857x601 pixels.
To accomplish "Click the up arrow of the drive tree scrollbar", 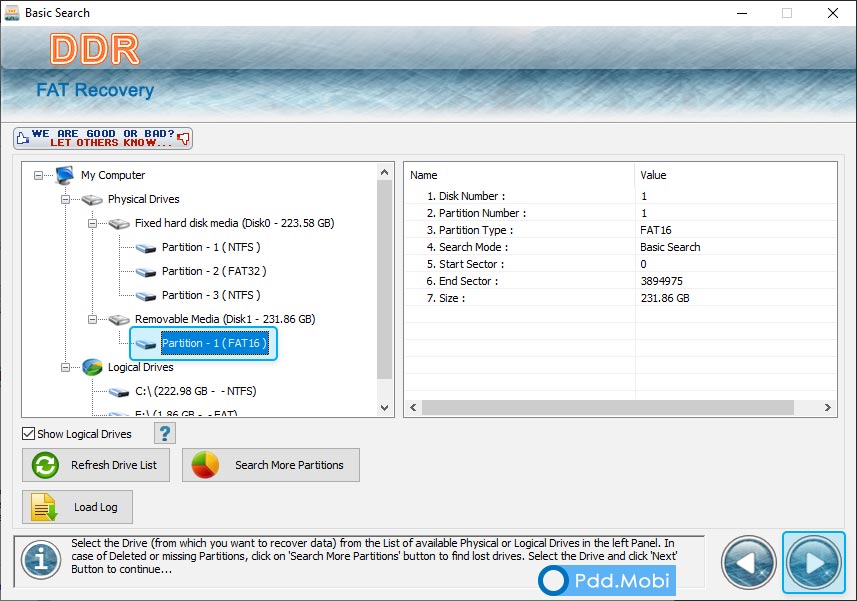I will (385, 173).
